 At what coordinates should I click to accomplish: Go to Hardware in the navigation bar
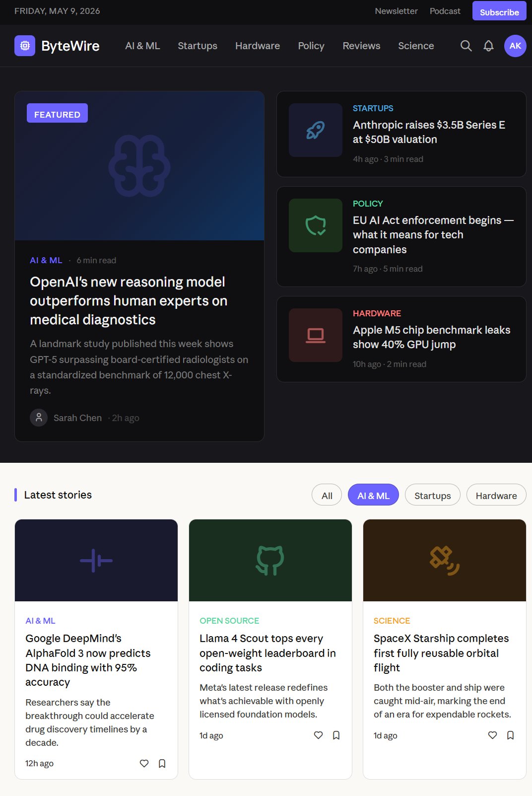pyautogui.click(x=258, y=46)
